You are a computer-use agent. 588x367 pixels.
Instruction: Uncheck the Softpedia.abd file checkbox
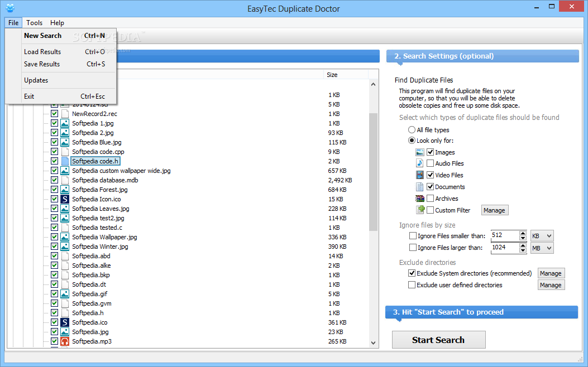(54, 256)
